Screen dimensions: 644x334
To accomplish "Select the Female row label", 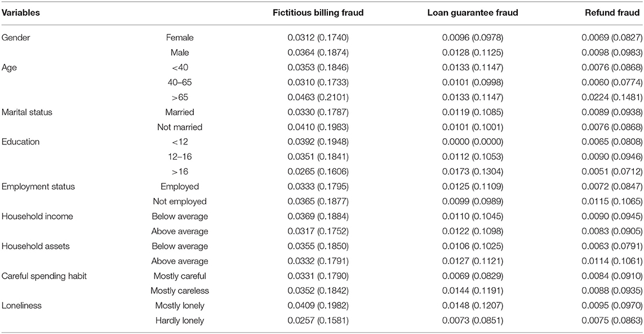I will click(x=180, y=37).
